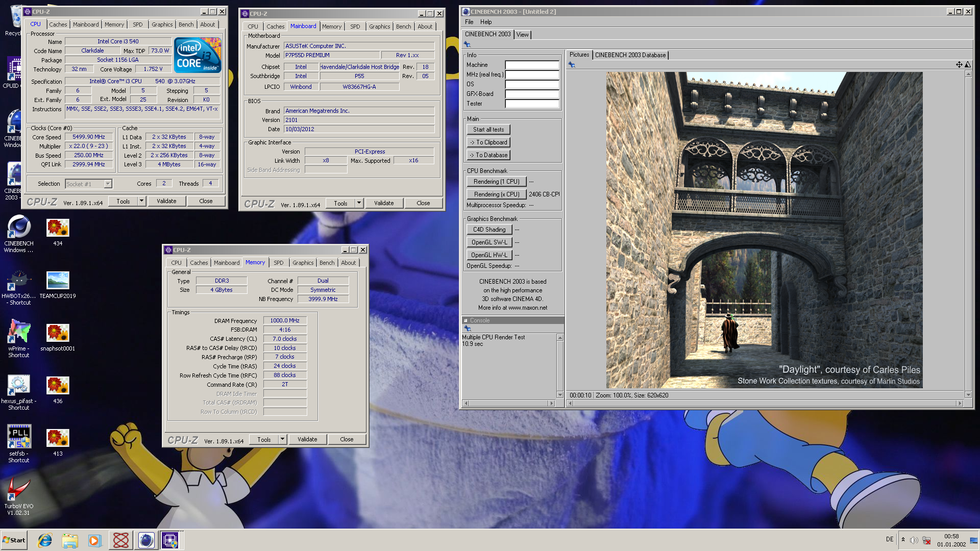This screenshot has width=980, height=551.
Task: Run C4D Shading benchmark
Action: pyautogui.click(x=489, y=230)
